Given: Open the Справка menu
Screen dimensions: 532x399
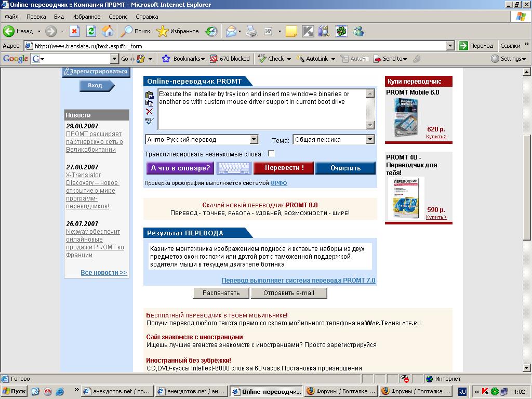Looking at the screenshot, I should click(x=147, y=17).
